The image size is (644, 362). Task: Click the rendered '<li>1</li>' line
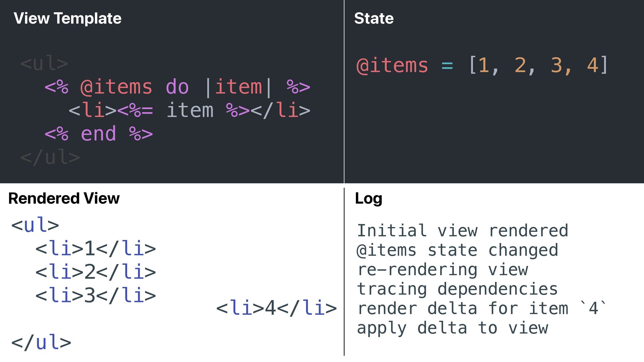pos(96,249)
